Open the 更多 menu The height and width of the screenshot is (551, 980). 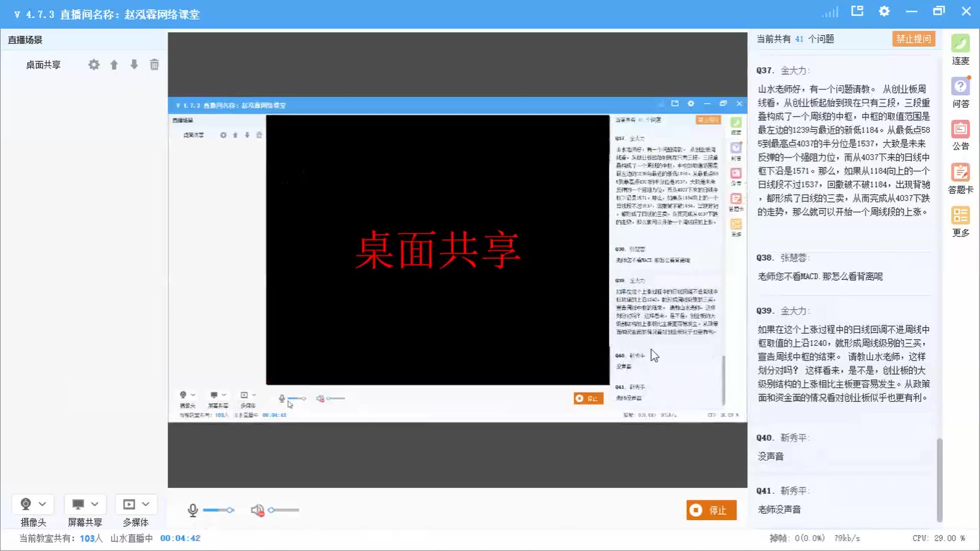tap(960, 221)
